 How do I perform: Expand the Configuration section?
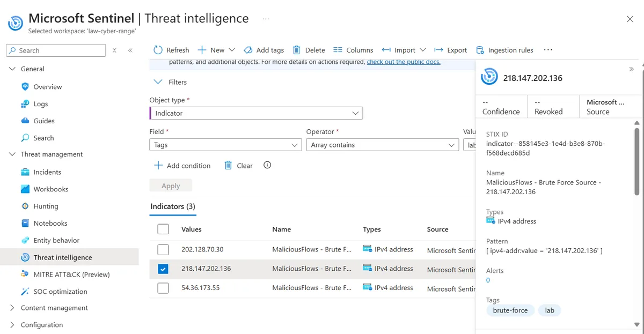(x=12, y=325)
